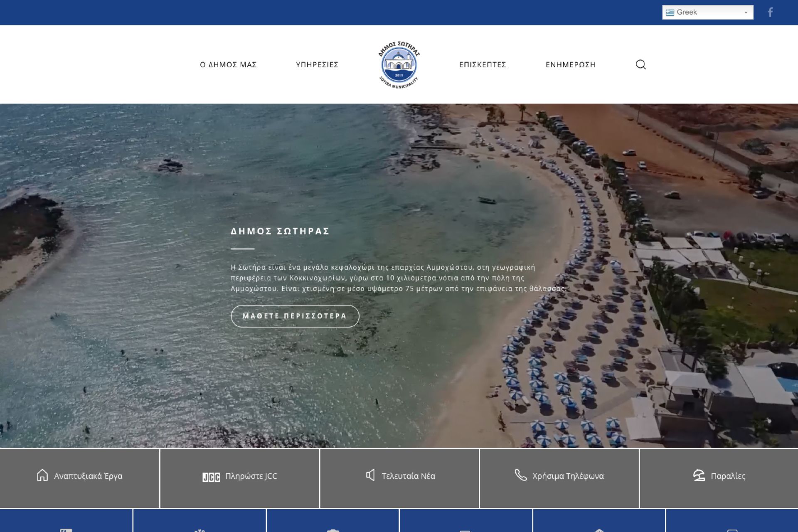798x532 pixels.
Task: Click the megaphone icon for Τελευταία Νέα
Action: click(370, 475)
